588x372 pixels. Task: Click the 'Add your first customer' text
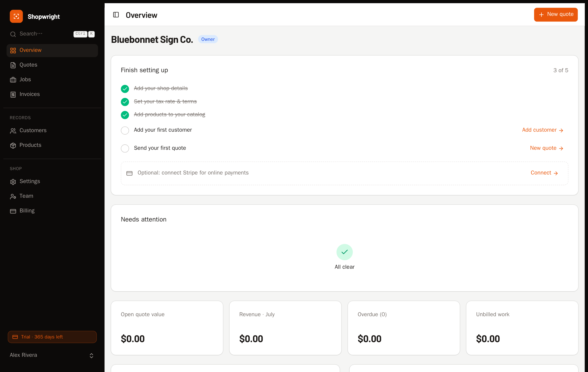tap(163, 130)
